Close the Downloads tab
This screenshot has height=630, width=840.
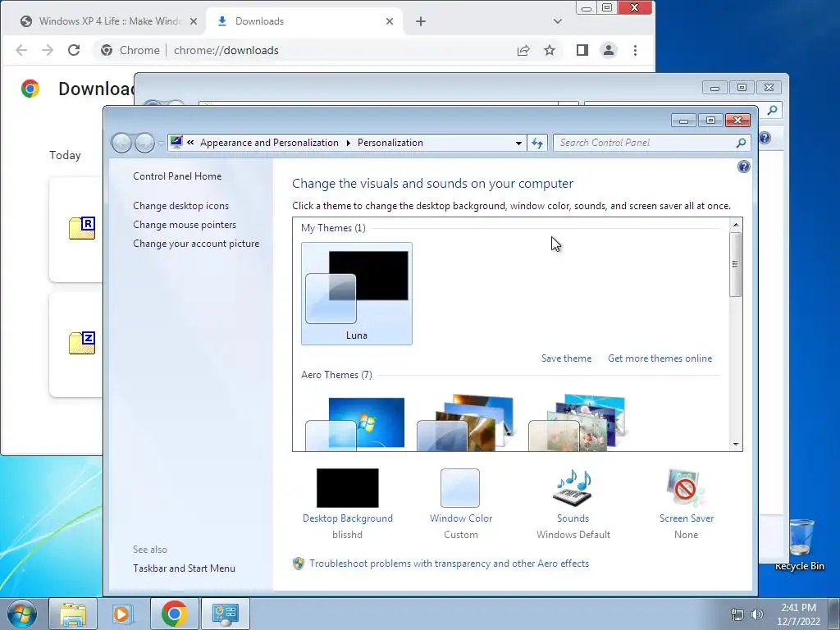click(390, 21)
